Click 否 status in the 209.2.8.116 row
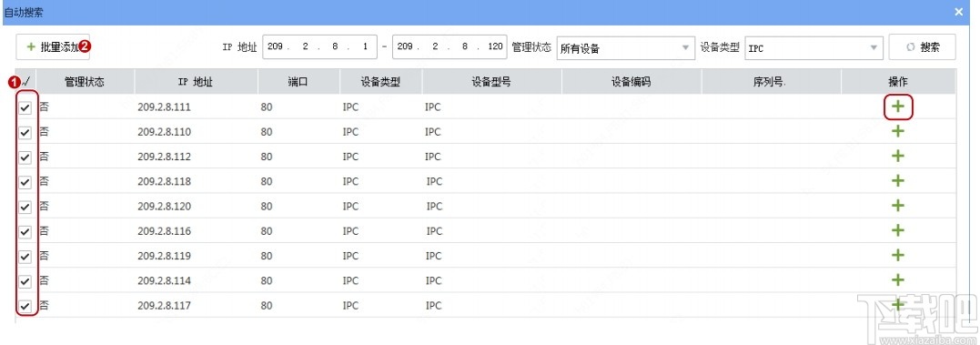 [x=45, y=231]
